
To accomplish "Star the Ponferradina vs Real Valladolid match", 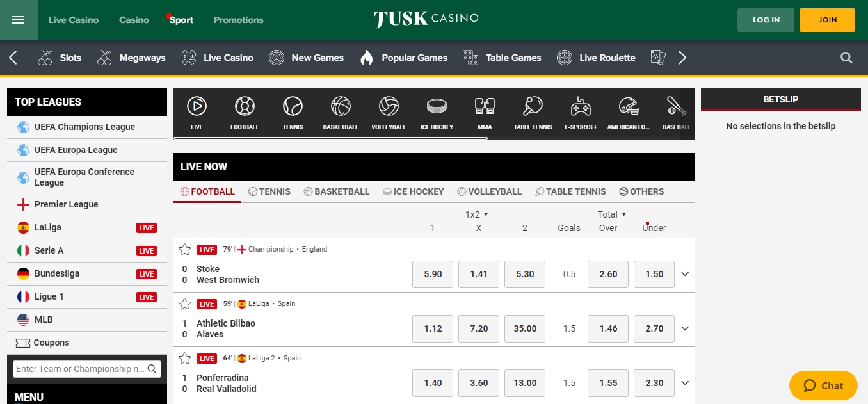I will coord(185,359).
